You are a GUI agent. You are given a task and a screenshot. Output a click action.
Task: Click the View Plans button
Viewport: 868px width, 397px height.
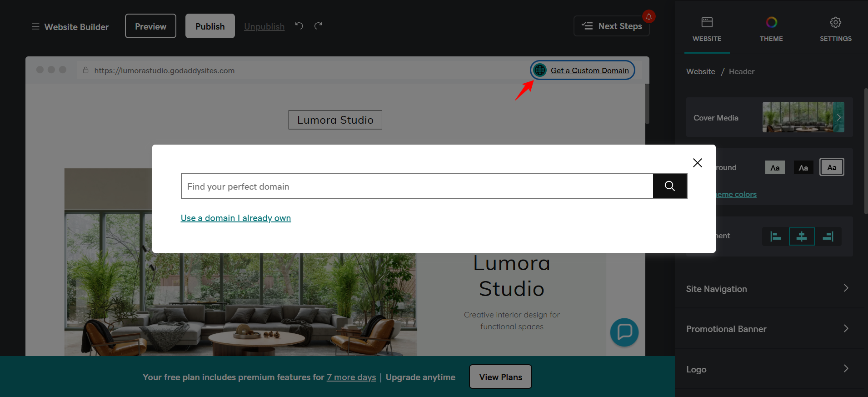[x=500, y=377]
